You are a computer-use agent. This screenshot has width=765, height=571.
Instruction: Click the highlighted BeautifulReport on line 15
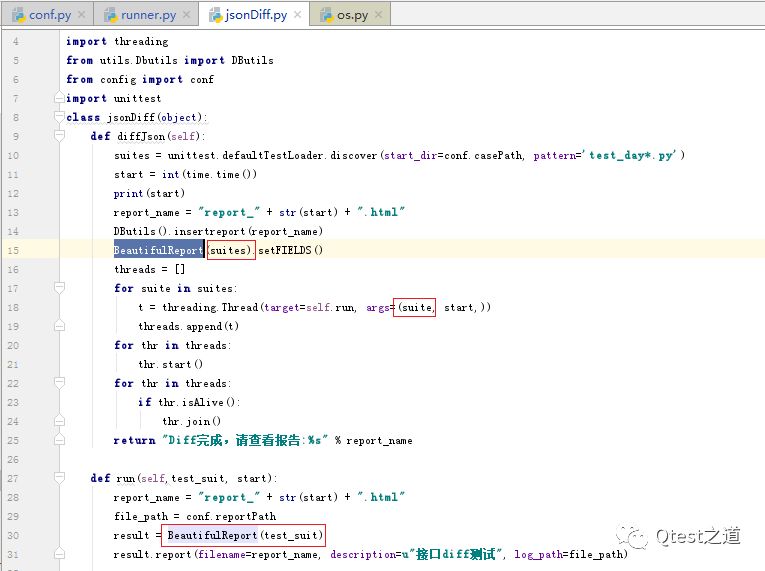click(x=159, y=250)
